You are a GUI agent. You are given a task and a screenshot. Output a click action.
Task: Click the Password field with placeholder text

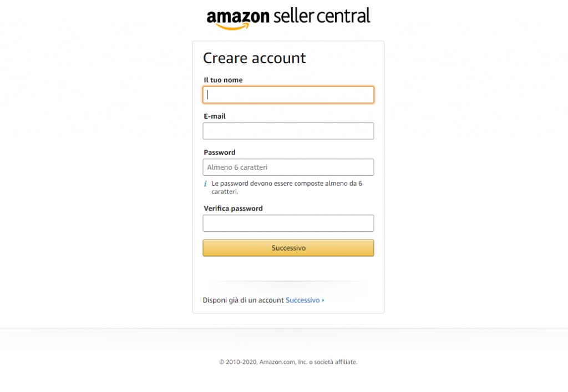click(x=288, y=167)
